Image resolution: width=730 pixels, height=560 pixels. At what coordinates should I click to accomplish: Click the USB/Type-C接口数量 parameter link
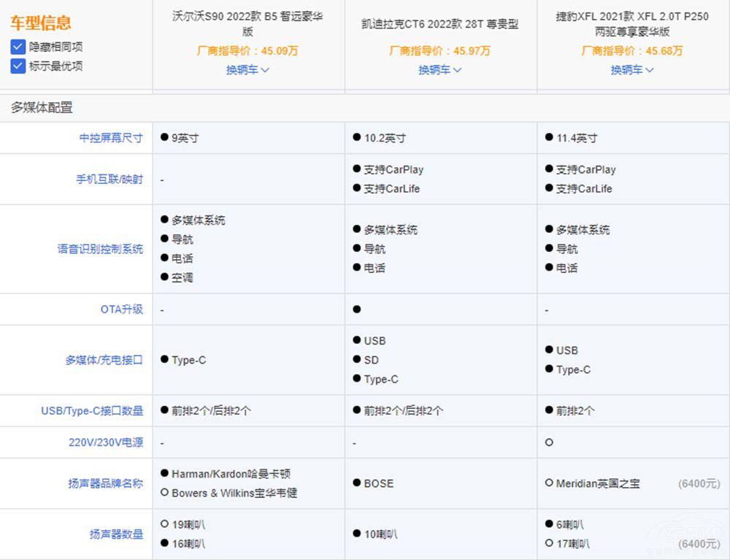click(x=104, y=410)
